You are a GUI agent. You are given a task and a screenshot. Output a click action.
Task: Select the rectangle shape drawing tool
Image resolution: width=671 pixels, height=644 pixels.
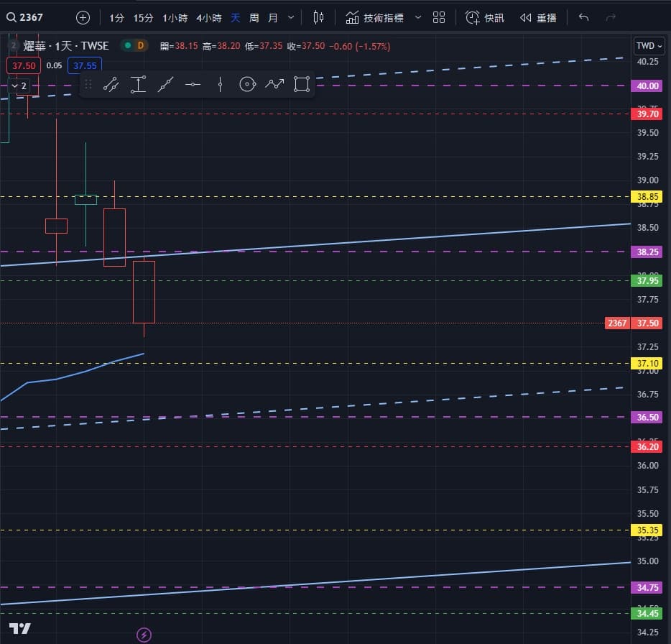[302, 85]
